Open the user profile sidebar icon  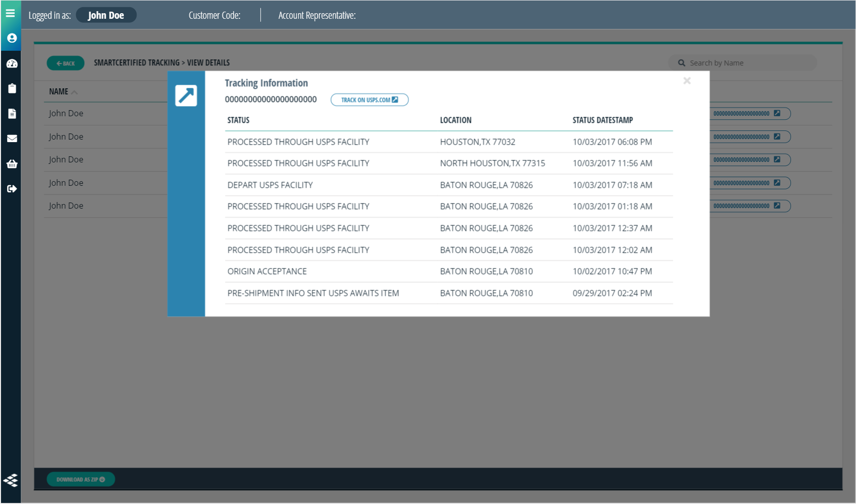[12, 38]
